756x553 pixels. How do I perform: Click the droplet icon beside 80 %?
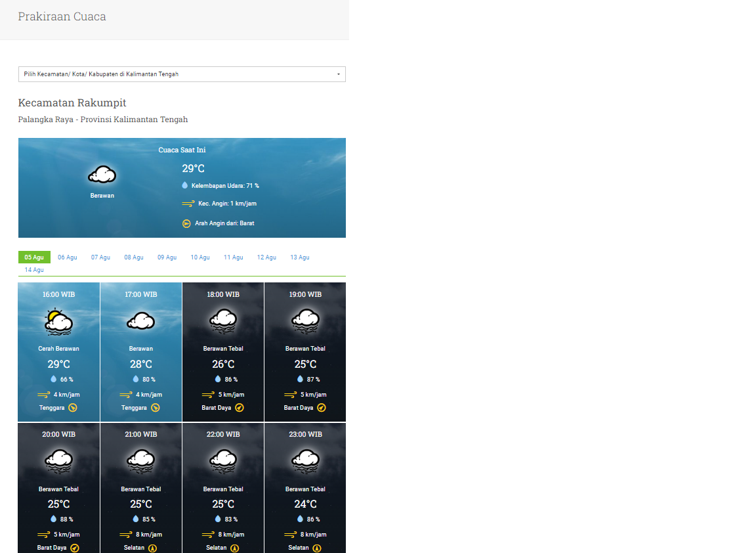pos(136,379)
